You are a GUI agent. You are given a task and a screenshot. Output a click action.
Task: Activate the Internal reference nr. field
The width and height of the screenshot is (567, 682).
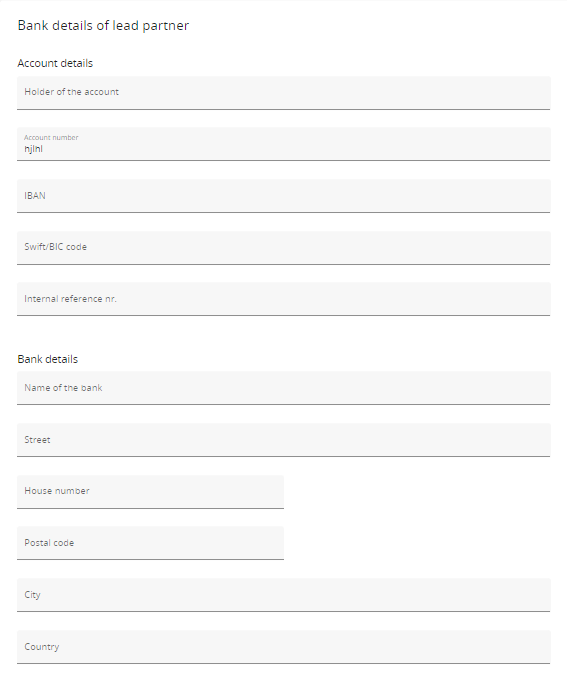pos(284,299)
